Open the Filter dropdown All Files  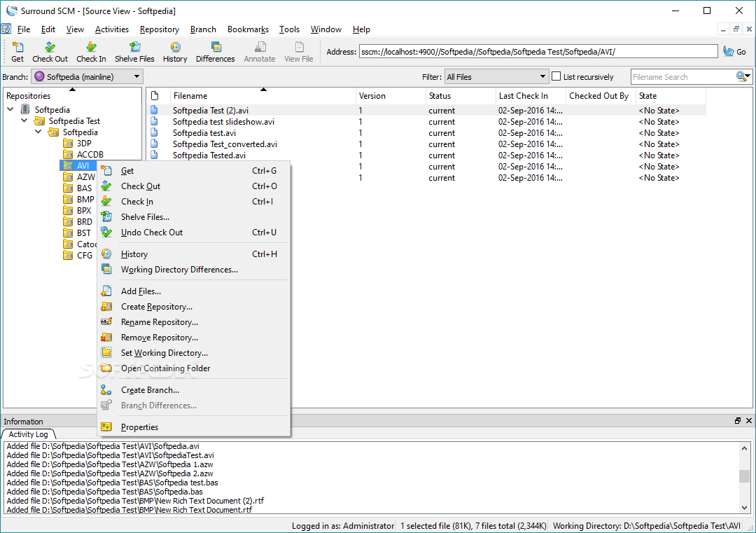click(496, 77)
